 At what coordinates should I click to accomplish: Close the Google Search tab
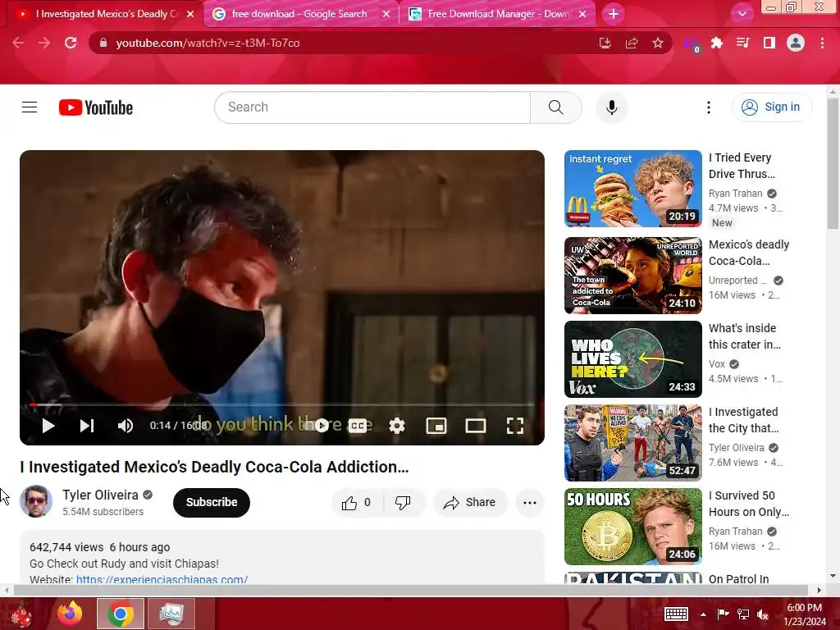click(386, 14)
